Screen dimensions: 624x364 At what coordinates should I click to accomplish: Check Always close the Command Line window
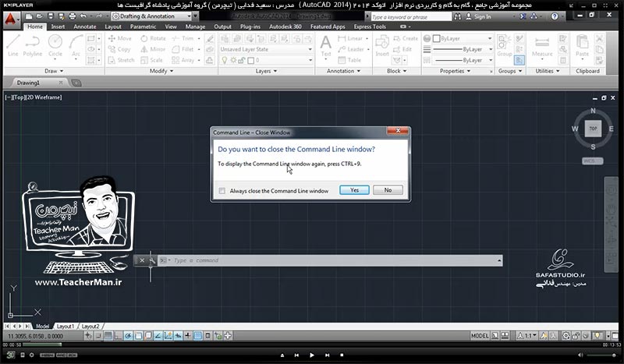(222, 191)
